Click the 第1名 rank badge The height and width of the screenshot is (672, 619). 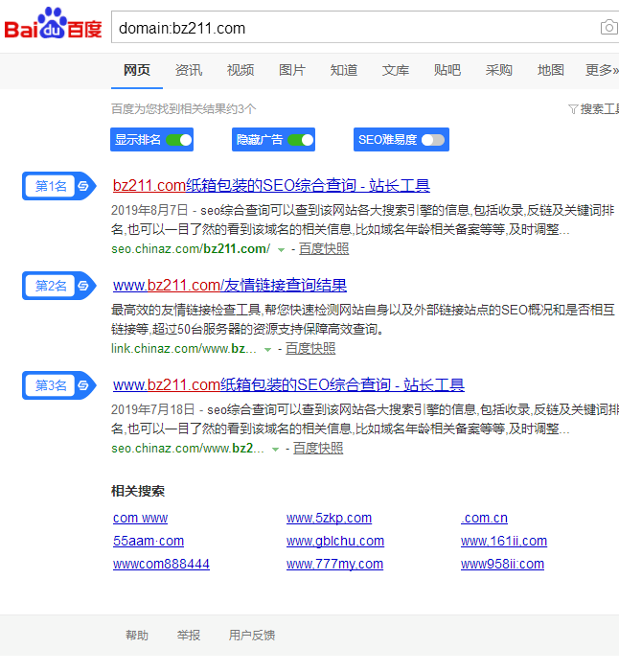point(59,186)
